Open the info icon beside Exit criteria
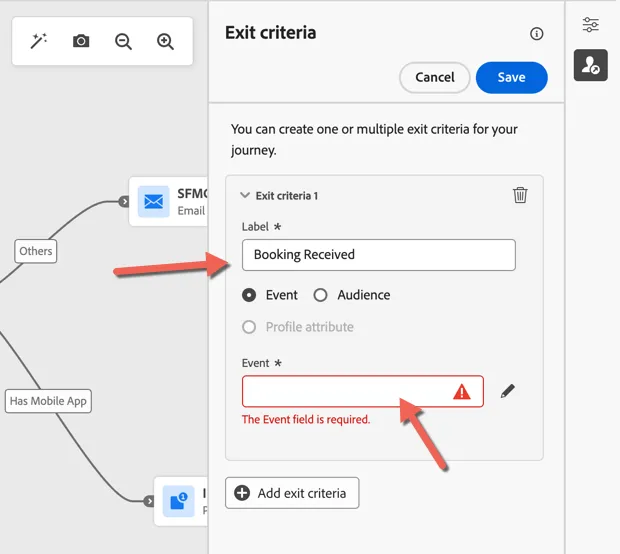This screenshot has width=620, height=554. [x=536, y=34]
